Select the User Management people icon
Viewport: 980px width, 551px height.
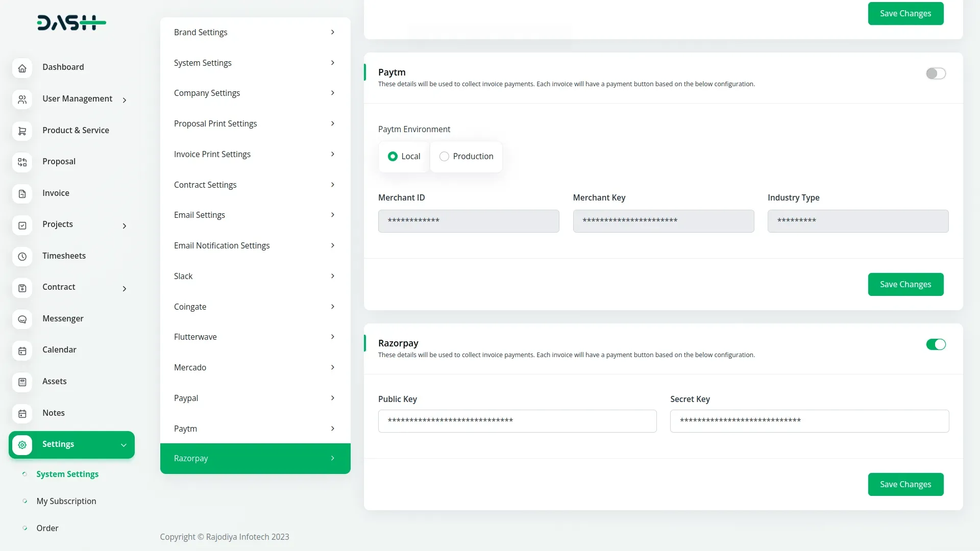tap(22, 99)
